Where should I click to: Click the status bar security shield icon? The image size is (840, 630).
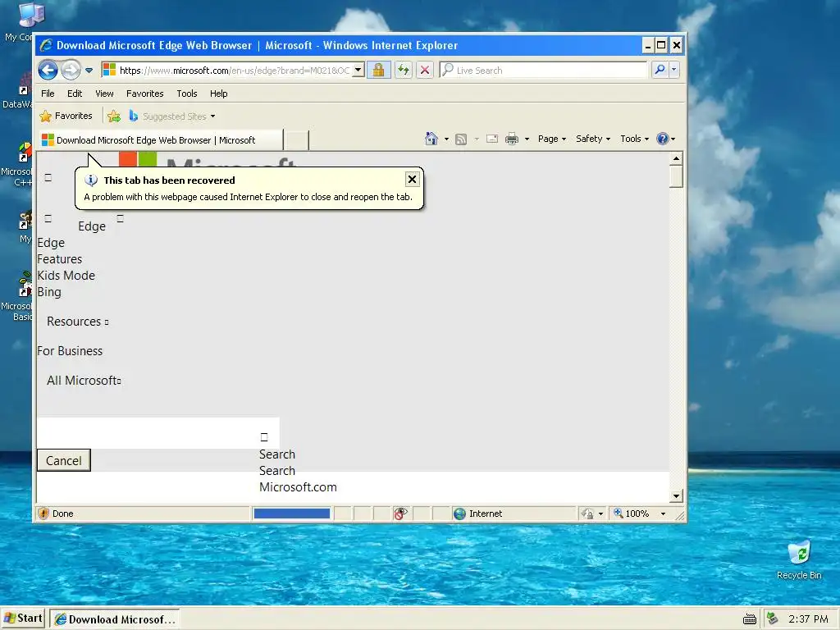[x=43, y=514]
